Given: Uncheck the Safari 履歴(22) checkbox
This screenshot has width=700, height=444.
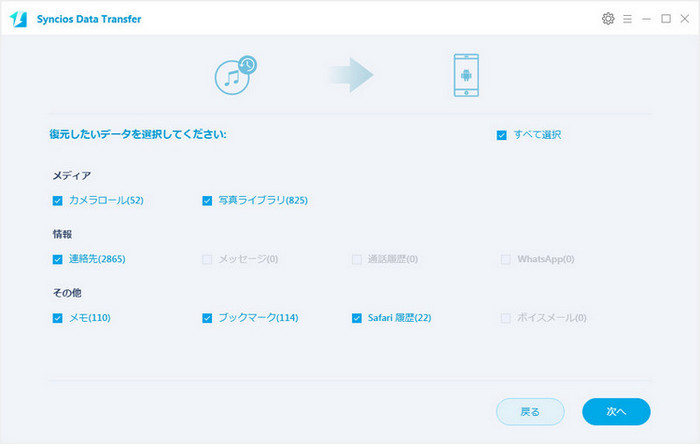Looking at the screenshot, I should [x=357, y=318].
